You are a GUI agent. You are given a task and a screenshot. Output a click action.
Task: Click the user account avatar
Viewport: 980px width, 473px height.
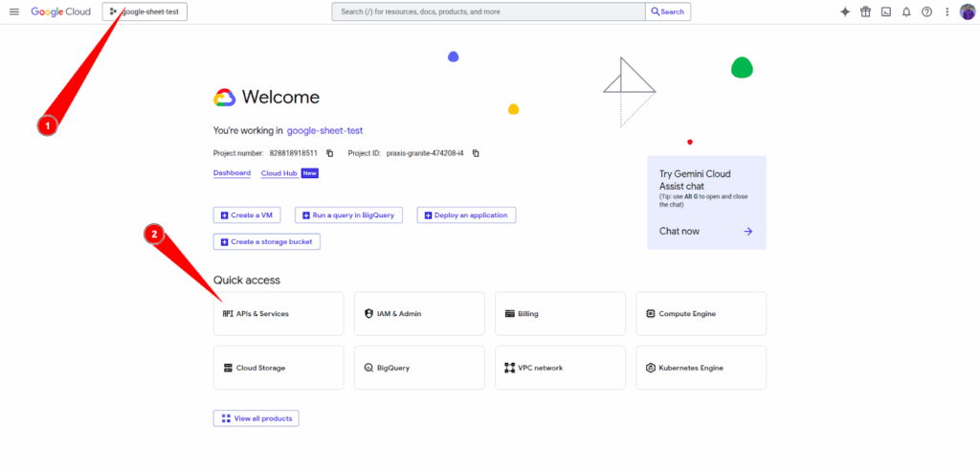[x=967, y=11]
